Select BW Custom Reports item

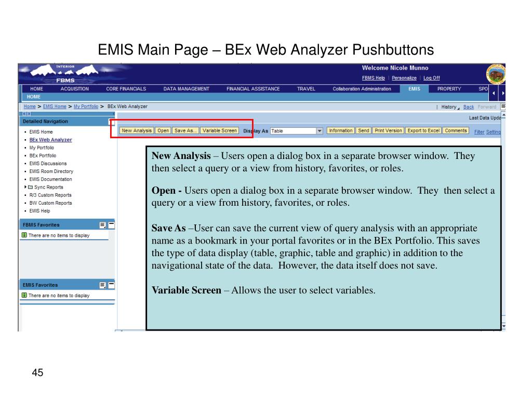(x=50, y=203)
